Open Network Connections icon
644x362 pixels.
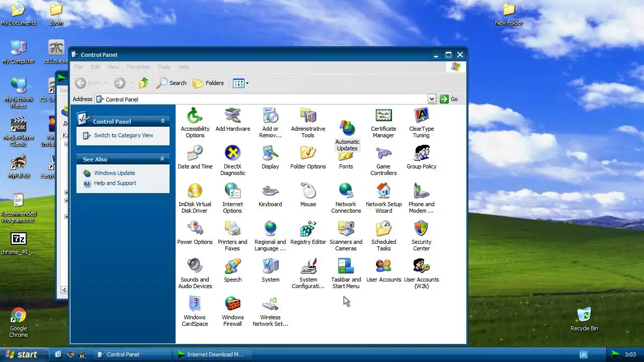click(346, 198)
